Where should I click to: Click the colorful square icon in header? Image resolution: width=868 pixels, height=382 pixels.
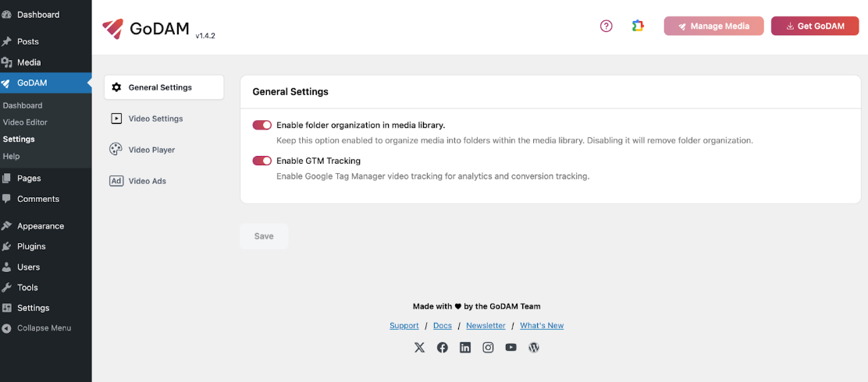[638, 26]
